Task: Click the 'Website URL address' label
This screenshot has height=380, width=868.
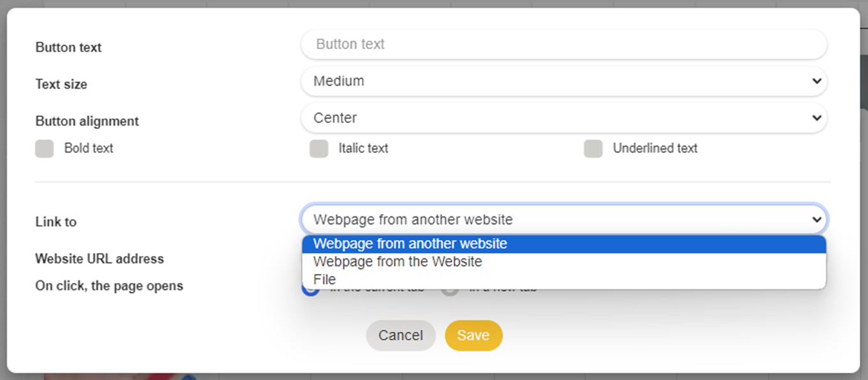Action: [100, 259]
